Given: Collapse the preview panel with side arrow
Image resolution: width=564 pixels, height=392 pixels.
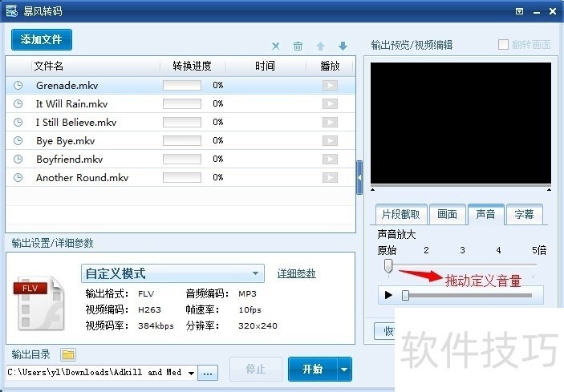Looking at the screenshot, I should tap(359, 177).
